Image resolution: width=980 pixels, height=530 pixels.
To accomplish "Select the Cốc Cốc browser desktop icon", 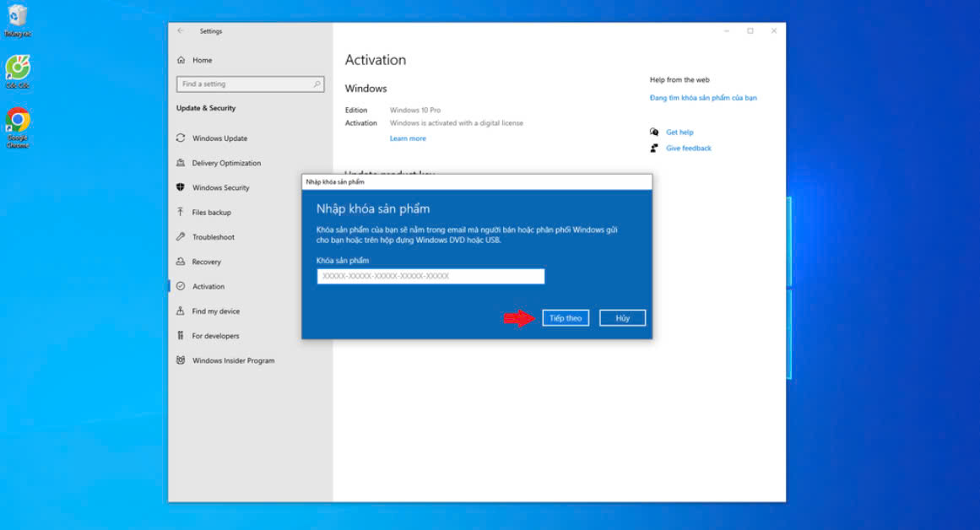I will tap(18, 72).
